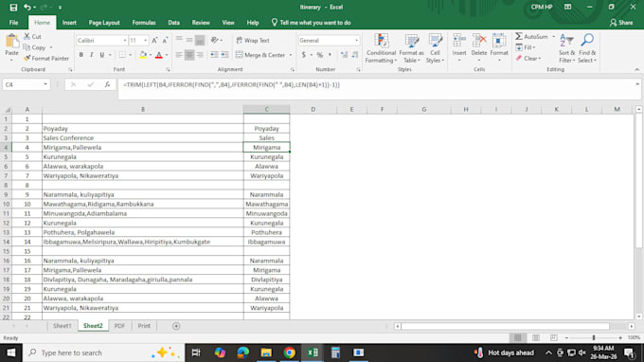This screenshot has height=362, width=644.
Task: Click the Clear button
Action: [528, 59]
